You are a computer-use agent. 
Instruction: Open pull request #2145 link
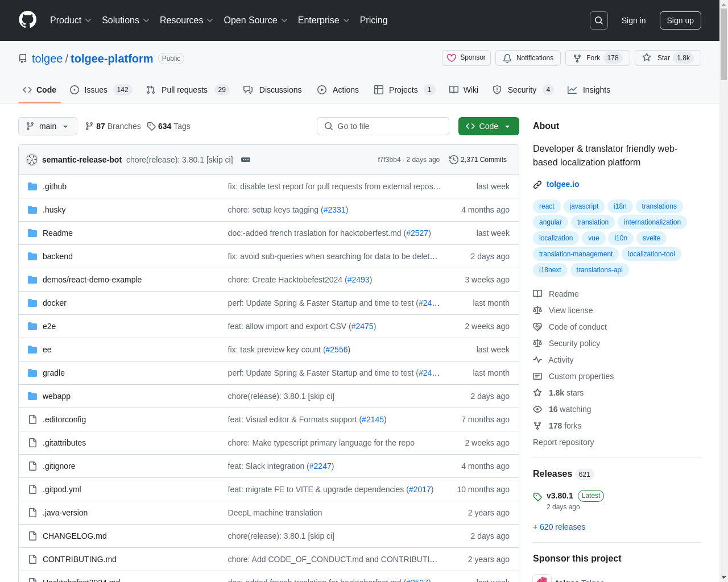[373, 419]
